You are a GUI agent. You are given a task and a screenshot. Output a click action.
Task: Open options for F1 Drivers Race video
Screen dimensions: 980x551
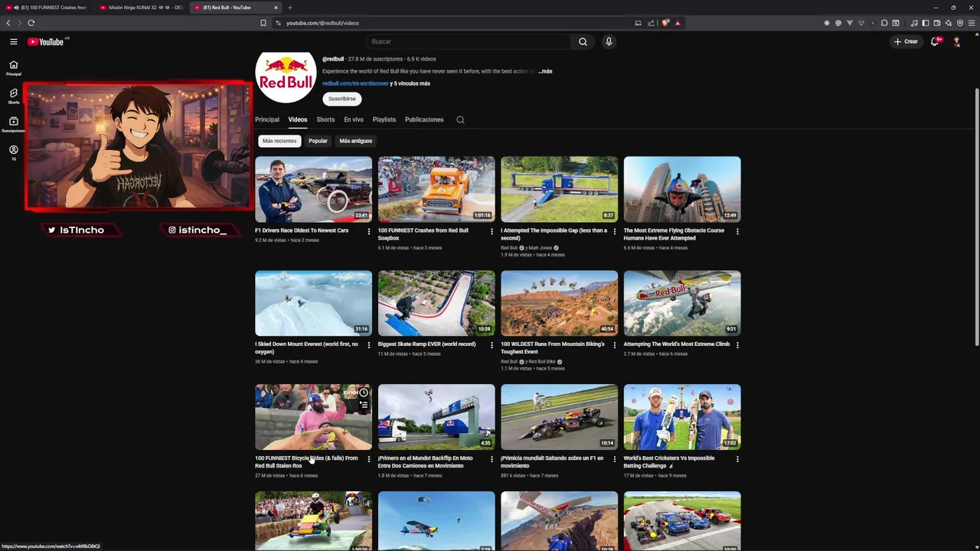pos(369,231)
